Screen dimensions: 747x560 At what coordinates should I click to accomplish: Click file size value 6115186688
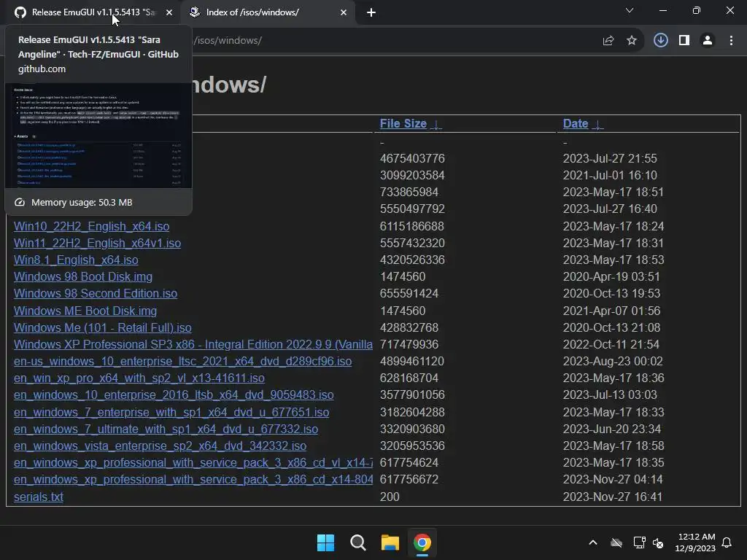411,226
